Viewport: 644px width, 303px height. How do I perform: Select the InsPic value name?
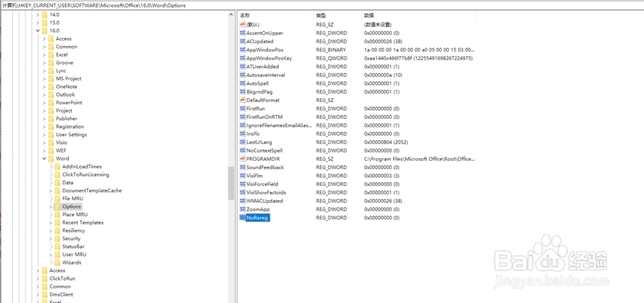[x=253, y=134]
